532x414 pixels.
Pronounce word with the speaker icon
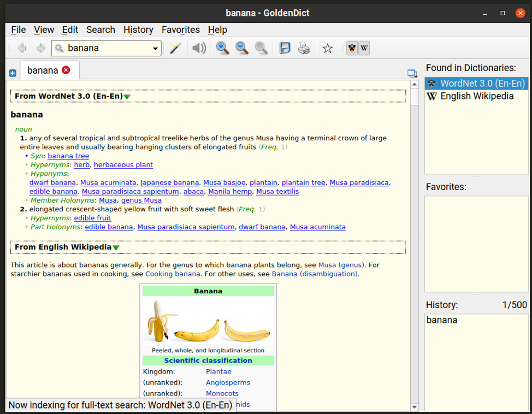click(x=199, y=48)
